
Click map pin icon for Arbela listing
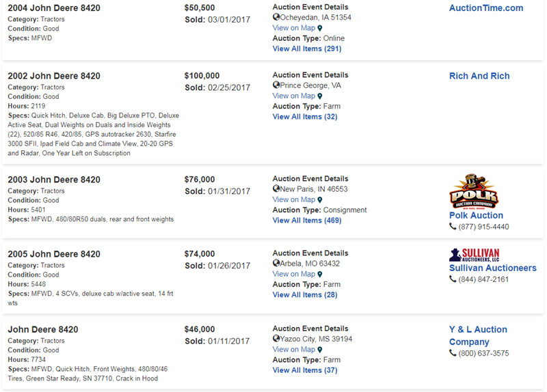319,275
